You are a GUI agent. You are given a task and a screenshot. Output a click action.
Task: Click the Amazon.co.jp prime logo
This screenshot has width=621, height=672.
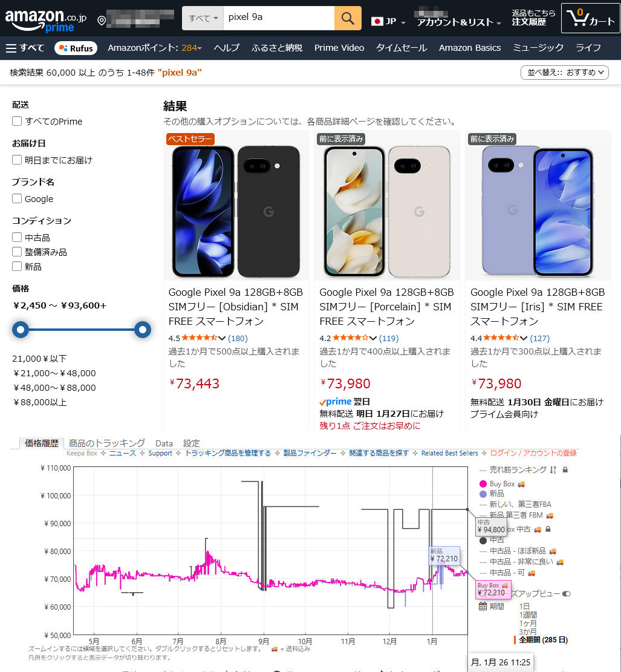pos(45,20)
